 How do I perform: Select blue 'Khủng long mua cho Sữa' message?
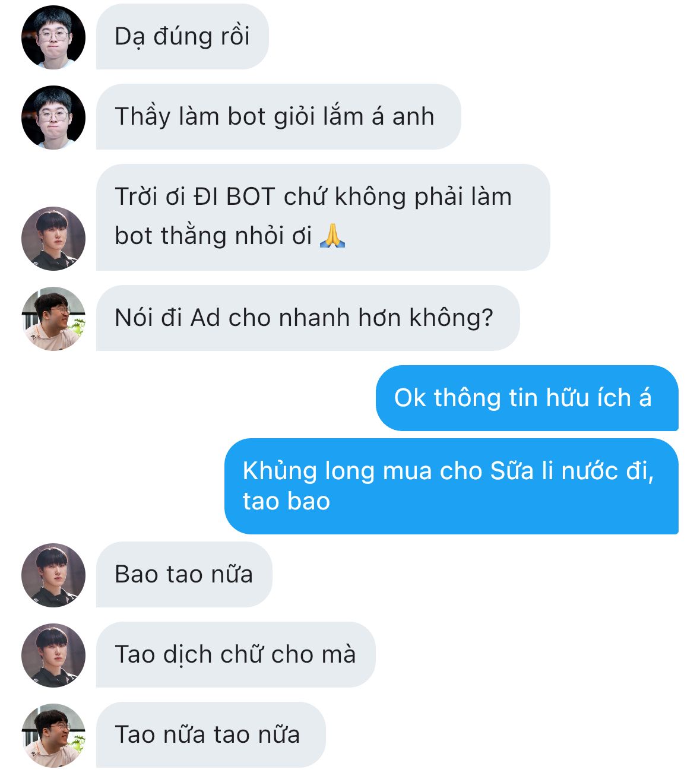pyautogui.click(x=451, y=486)
